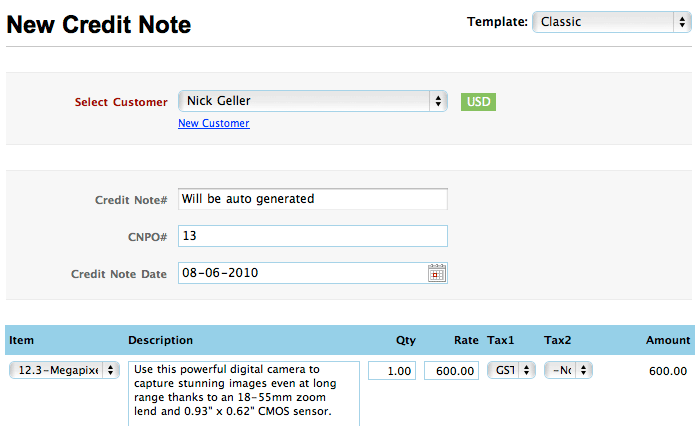This screenshot has width=700, height=431.
Task: Click the Qty column header
Action: tap(406, 340)
